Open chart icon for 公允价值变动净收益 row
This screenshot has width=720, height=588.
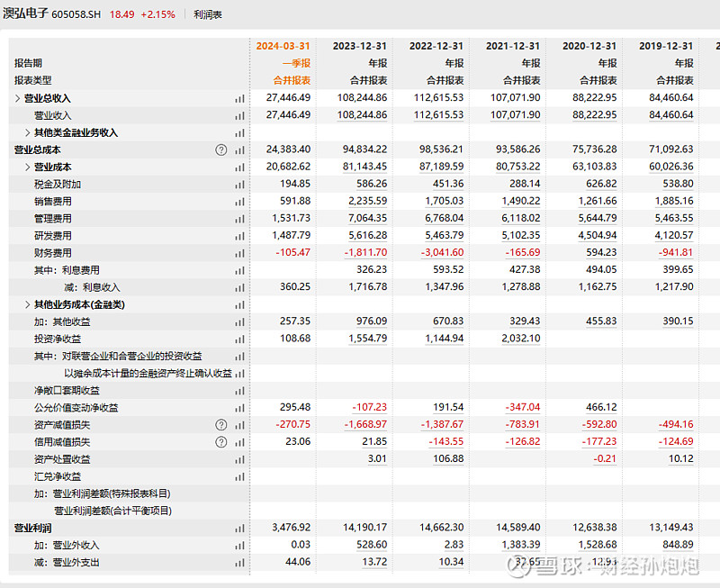point(239,408)
